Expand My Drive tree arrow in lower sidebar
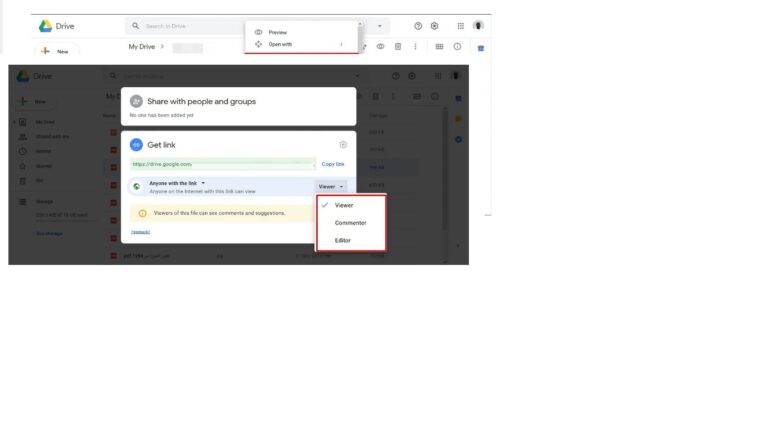Image resolution: width=768 pixels, height=432 pixels. [x=14, y=122]
